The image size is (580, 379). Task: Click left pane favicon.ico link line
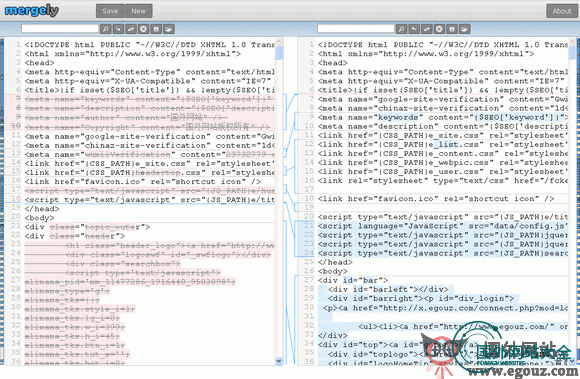click(x=143, y=182)
